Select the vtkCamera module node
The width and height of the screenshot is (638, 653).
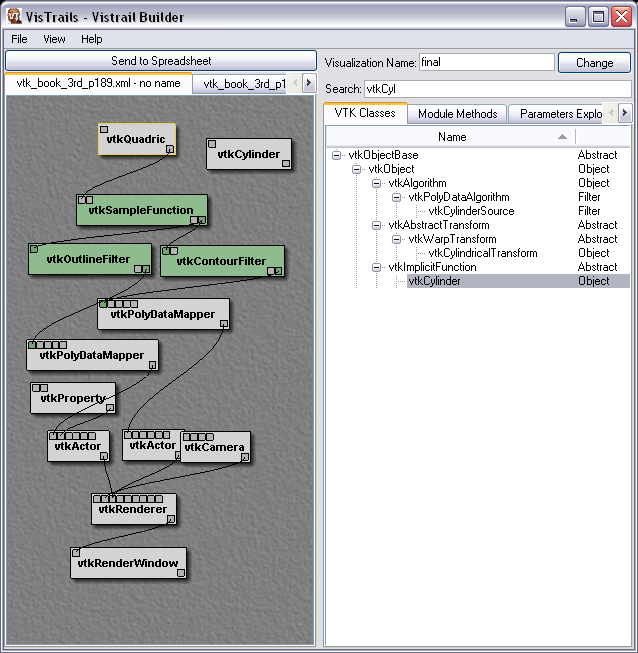(215, 447)
